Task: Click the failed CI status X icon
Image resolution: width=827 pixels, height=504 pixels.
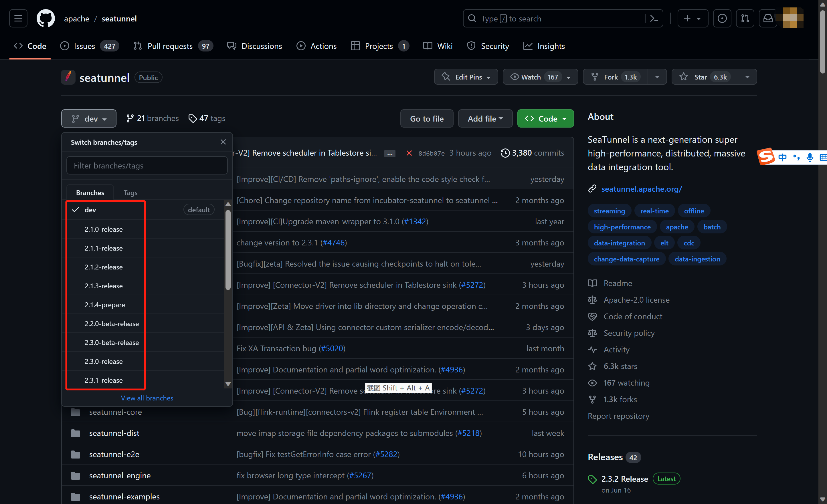Action: [409, 153]
